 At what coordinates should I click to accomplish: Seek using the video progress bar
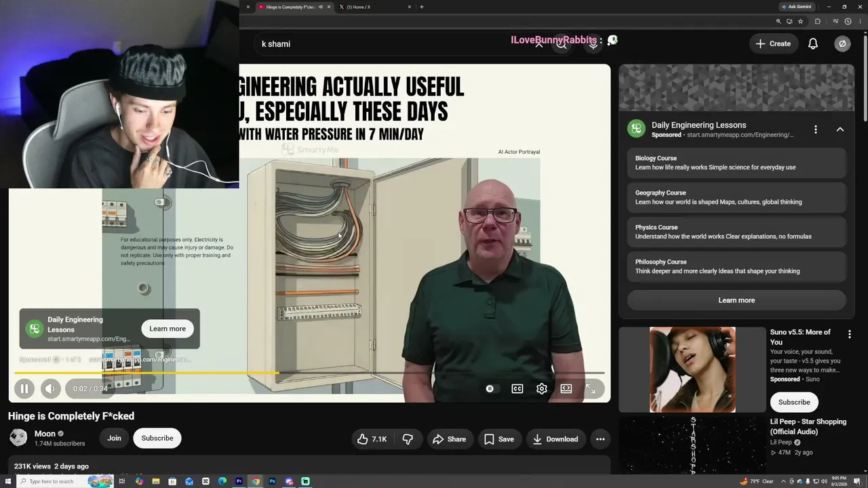click(309, 373)
